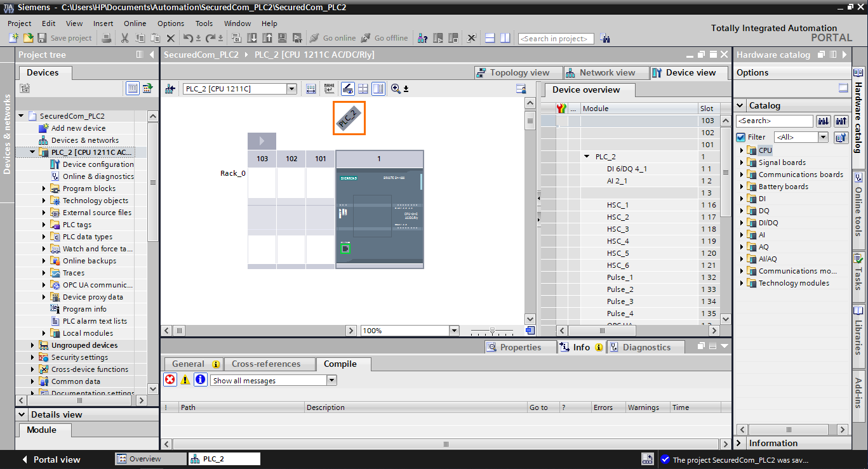868x469 pixels.
Task: Switch to Topology view tab
Action: [x=519, y=72]
